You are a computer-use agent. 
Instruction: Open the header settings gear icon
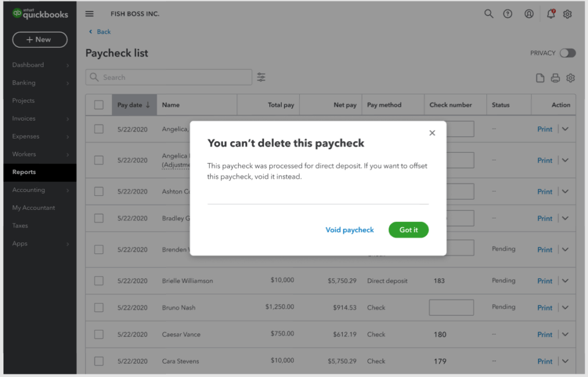point(567,14)
